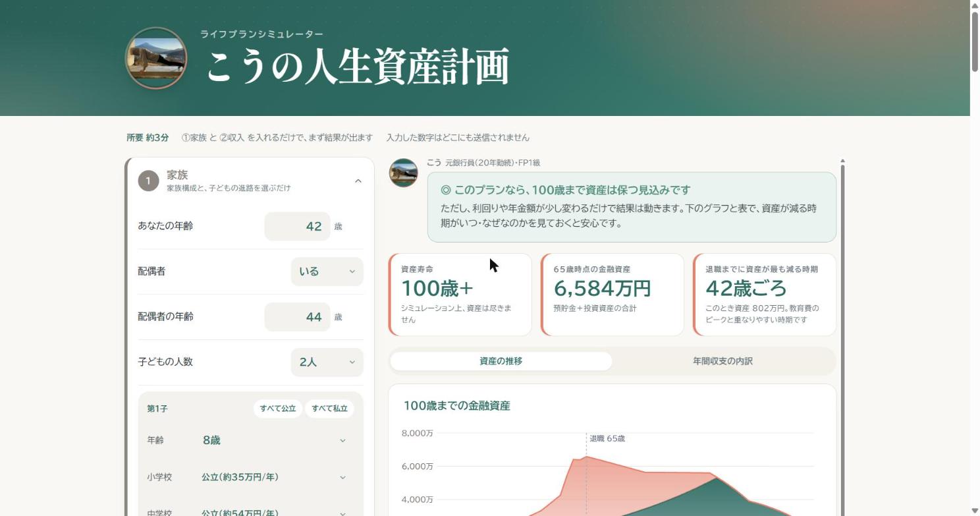Edit the あなたの年齢 age field

(297, 226)
